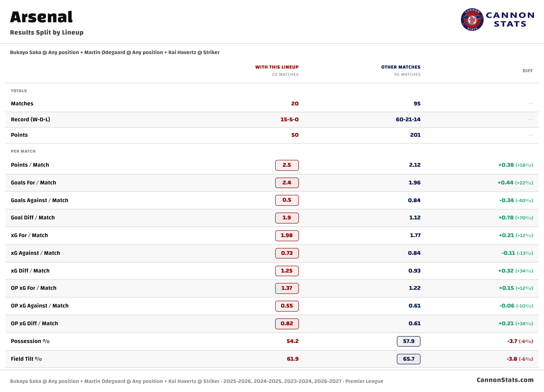
Task: Click the "Goal Diff / Match" row label
Action: pos(33,218)
